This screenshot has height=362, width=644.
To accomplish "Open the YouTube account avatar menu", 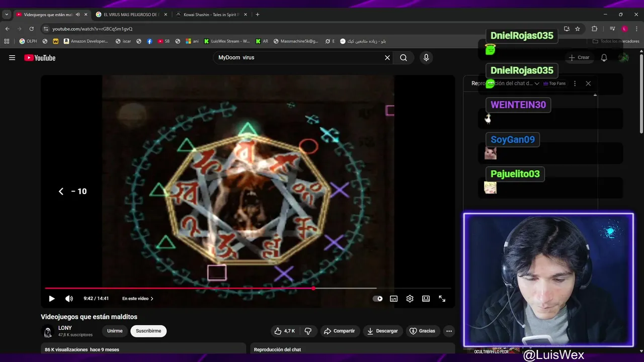I will 624,58.
